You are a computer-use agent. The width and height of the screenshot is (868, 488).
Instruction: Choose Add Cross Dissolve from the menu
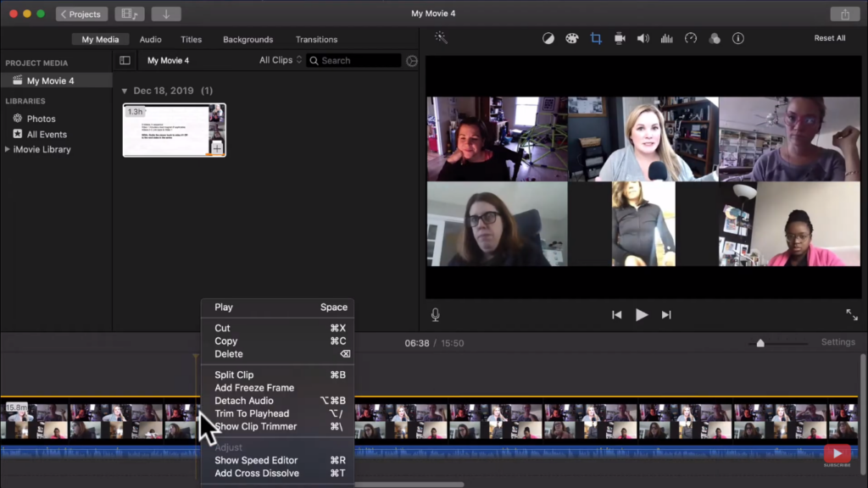[x=277, y=473]
